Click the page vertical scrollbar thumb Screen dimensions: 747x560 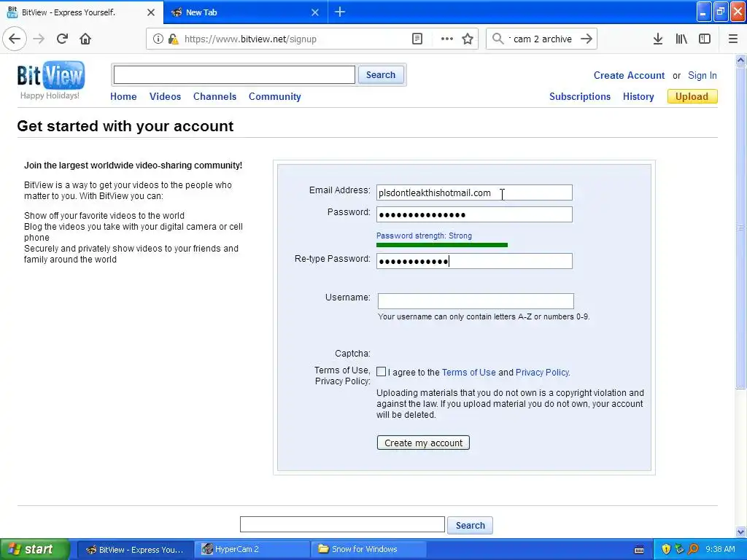741,228
